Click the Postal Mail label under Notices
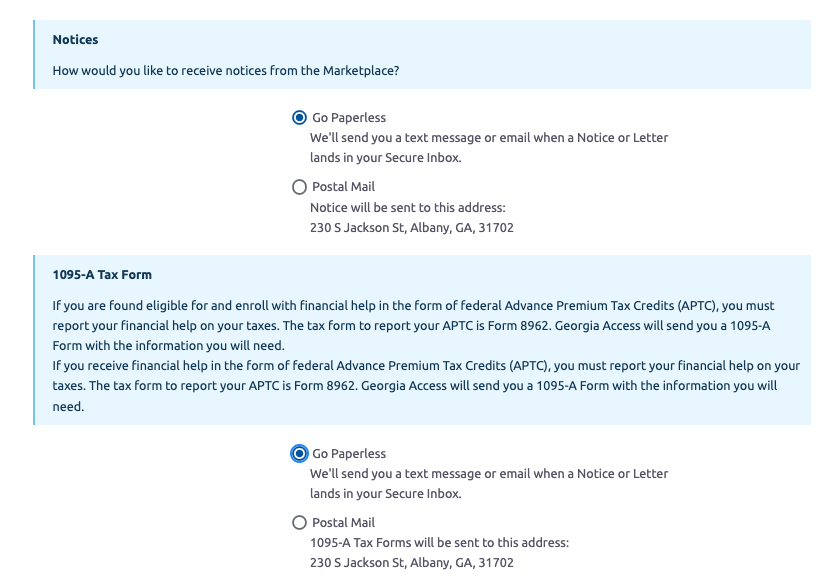The image size is (830, 581). tap(343, 187)
